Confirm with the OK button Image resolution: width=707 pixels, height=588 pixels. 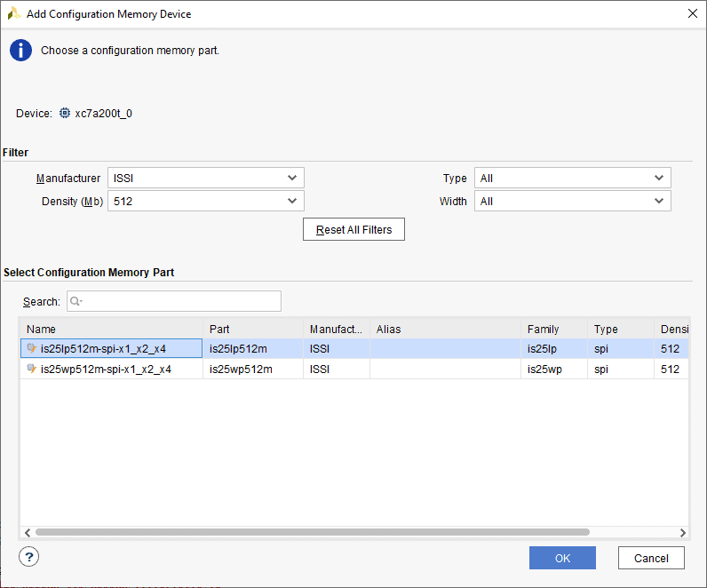pos(562,558)
